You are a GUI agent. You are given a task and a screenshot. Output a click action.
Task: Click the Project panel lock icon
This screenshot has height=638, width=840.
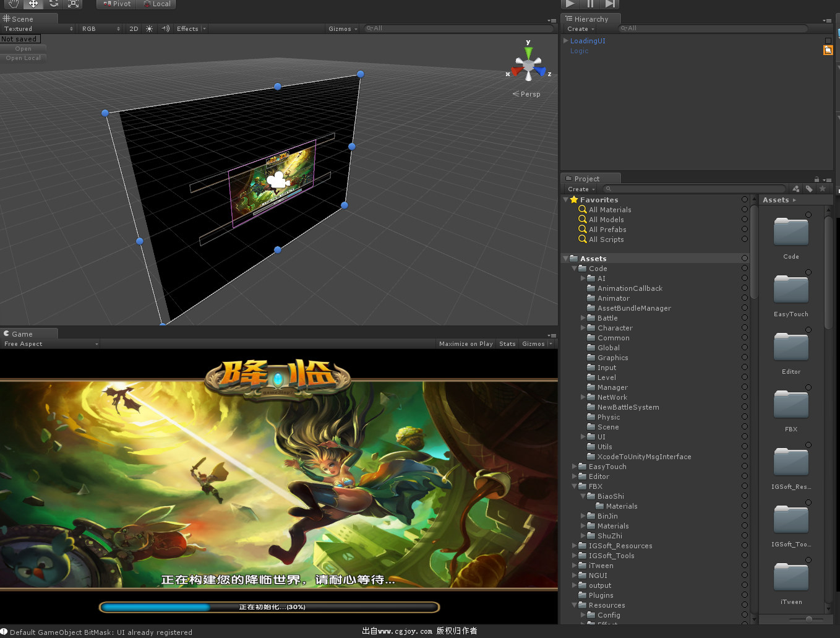(x=816, y=179)
